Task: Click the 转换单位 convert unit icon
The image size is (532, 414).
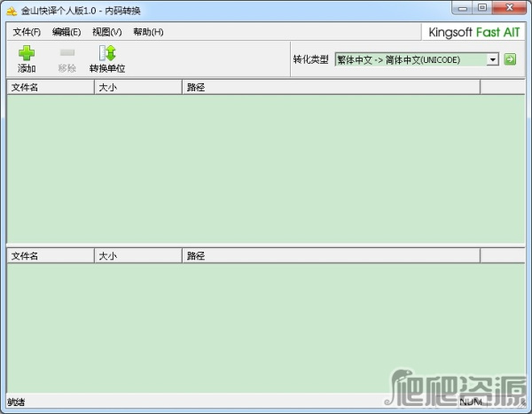Action: pos(107,53)
